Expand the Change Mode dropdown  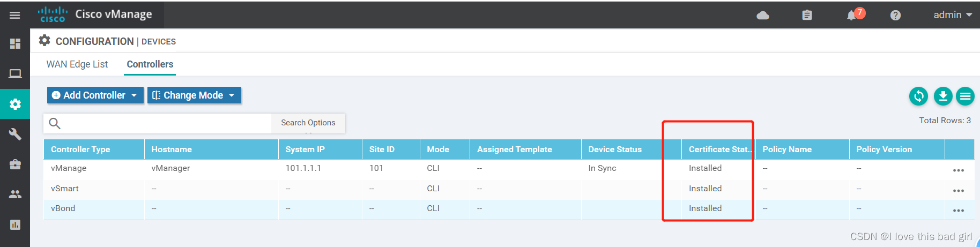point(194,95)
